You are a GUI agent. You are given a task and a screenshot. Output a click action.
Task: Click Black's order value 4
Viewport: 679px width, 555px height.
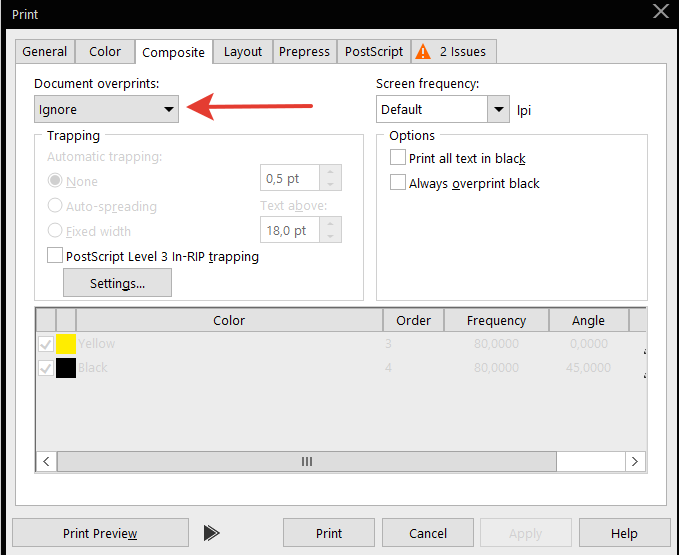pos(388,368)
